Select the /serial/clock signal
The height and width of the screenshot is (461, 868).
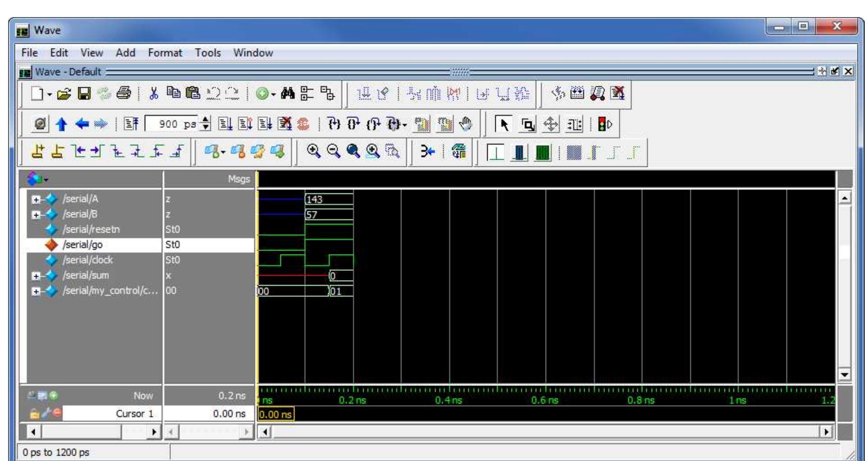88,260
